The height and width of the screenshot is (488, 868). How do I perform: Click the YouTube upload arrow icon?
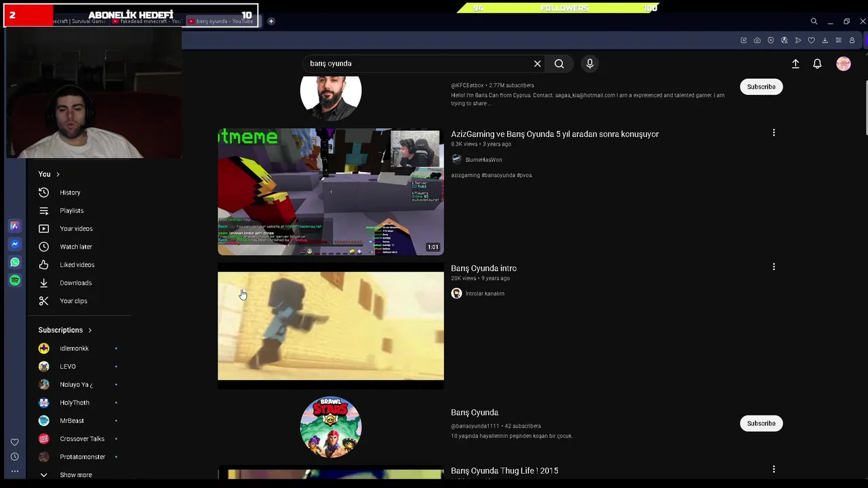pos(795,64)
